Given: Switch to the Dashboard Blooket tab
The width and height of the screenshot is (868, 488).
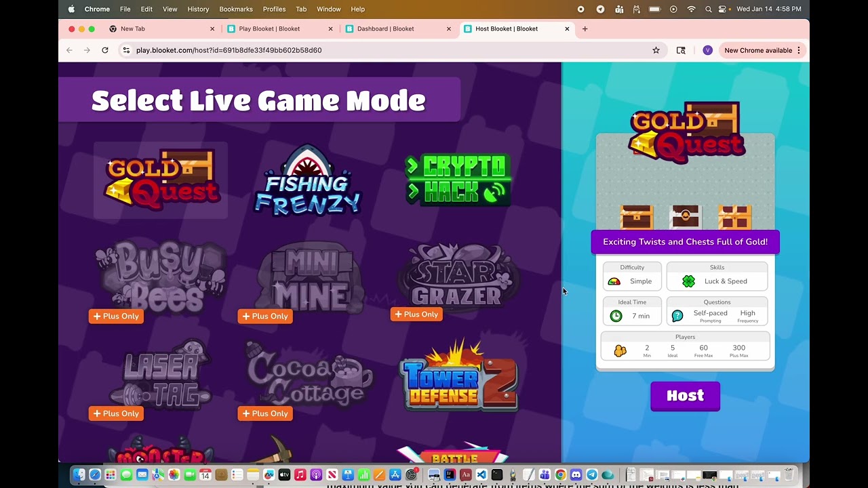Looking at the screenshot, I should [x=398, y=28].
